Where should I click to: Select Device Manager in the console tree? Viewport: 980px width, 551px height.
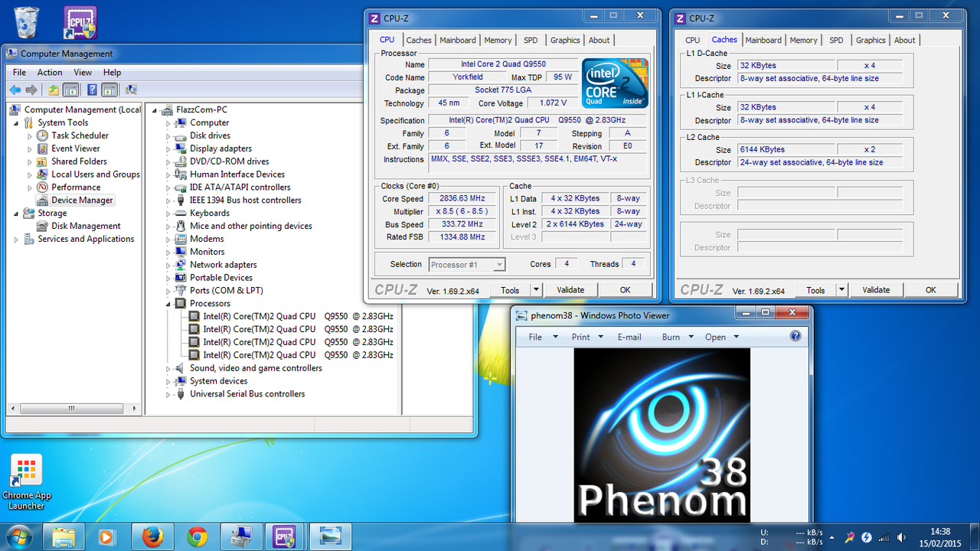[82, 201]
